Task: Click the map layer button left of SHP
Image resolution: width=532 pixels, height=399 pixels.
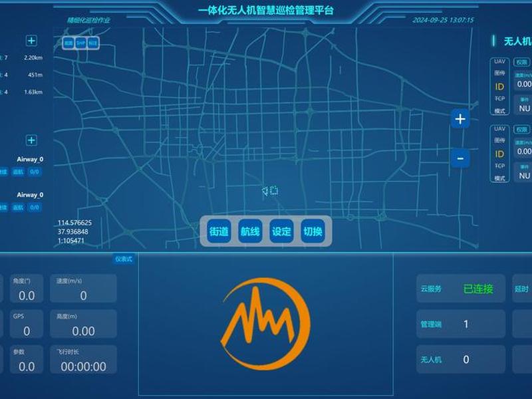Action: click(68, 43)
